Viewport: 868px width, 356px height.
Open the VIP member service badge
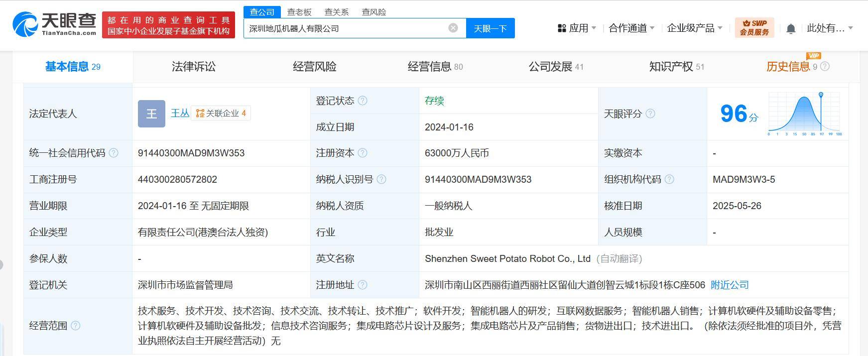754,27
